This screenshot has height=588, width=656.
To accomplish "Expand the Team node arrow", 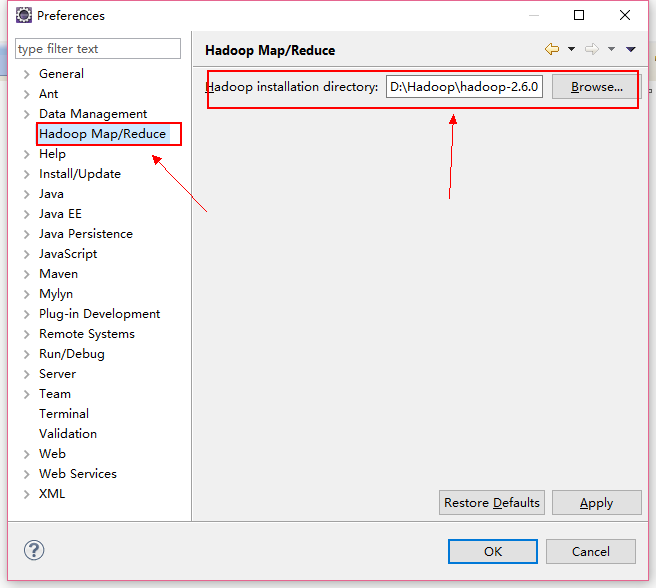I will [x=27, y=395].
